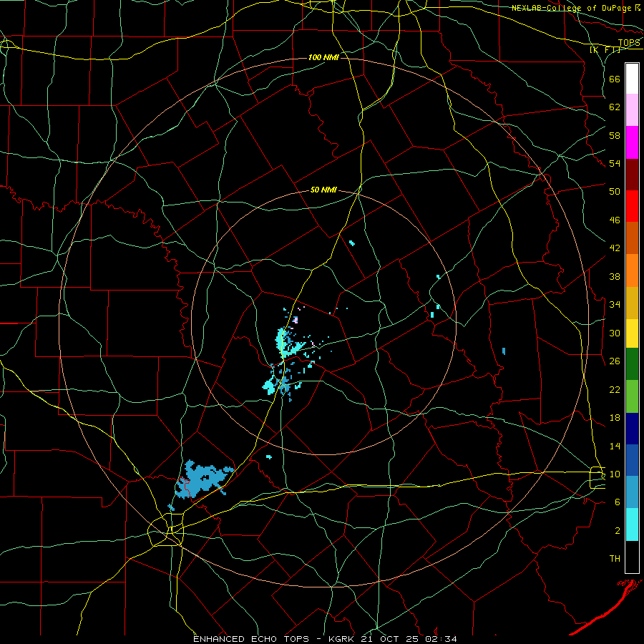Select the dark red 50 kft legend swatch
Screen dimensions: 644x644
[x=632, y=175]
